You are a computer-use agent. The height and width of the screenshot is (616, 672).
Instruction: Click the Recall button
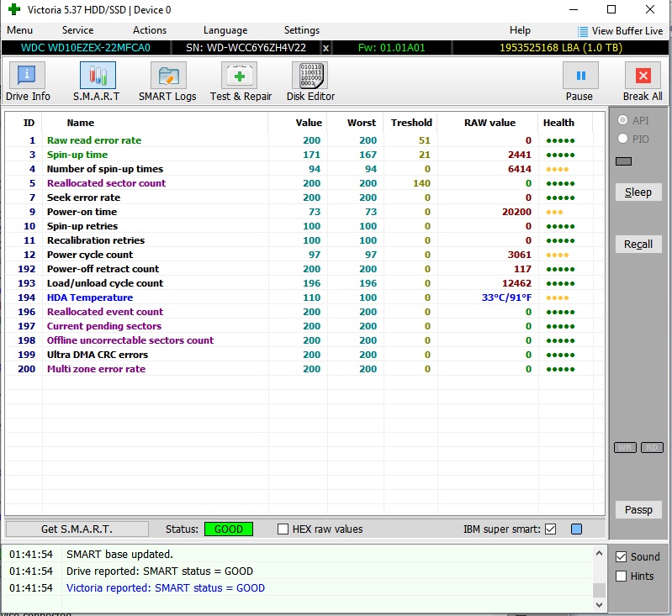point(638,245)
